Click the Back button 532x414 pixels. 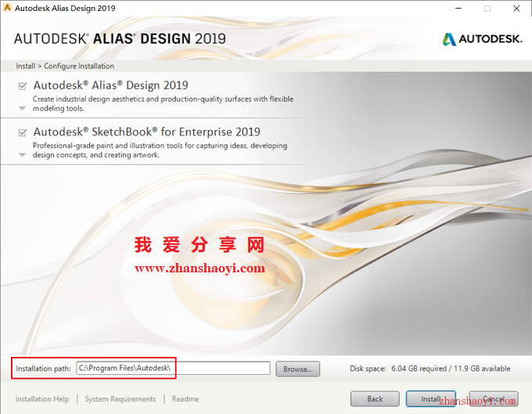click(375, 398)
